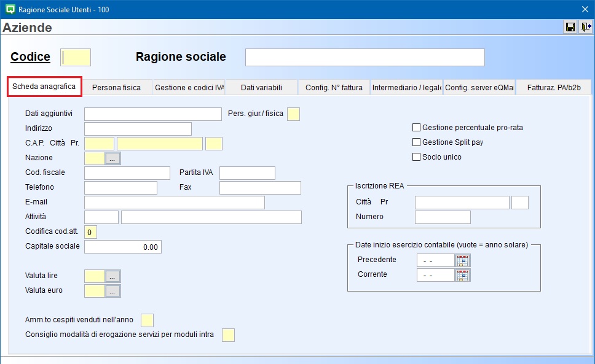
Task: Click Iscrizione REA Numero field
Action: (443, 217)
